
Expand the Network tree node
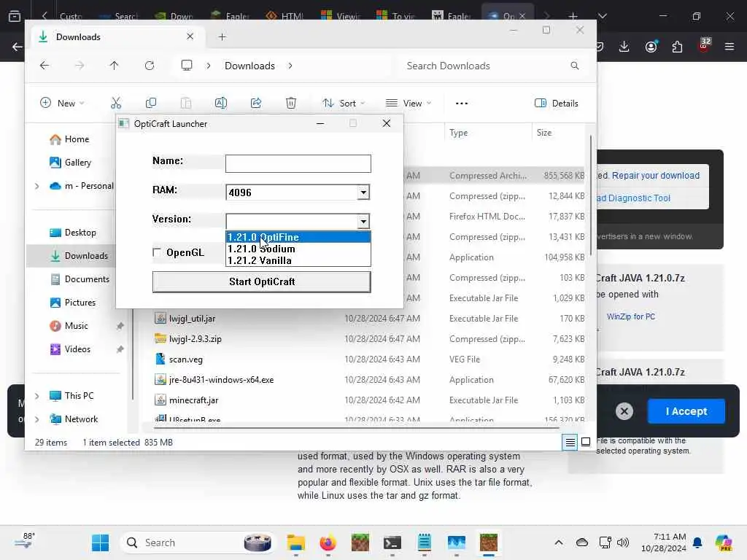37,419
